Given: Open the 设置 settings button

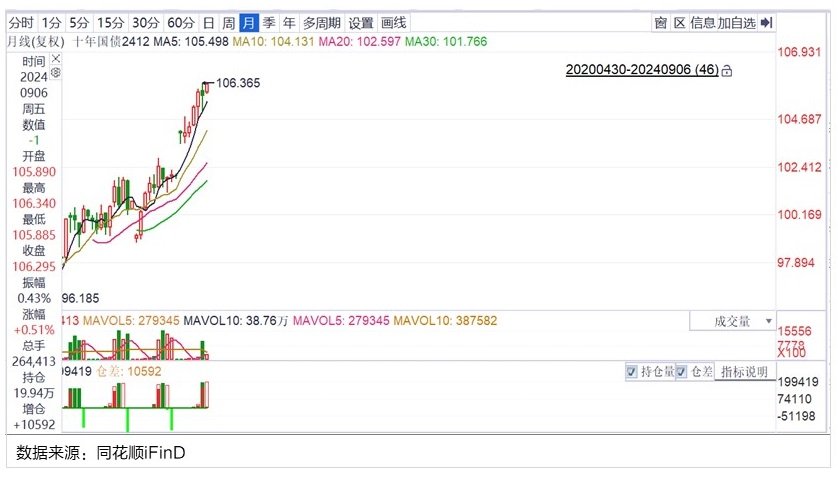Looking at the screenshot, I should tap(361, 22).
